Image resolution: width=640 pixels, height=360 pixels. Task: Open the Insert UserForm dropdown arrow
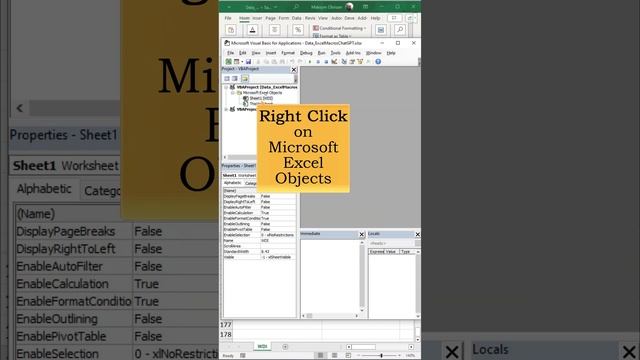[x=242, y=62]
